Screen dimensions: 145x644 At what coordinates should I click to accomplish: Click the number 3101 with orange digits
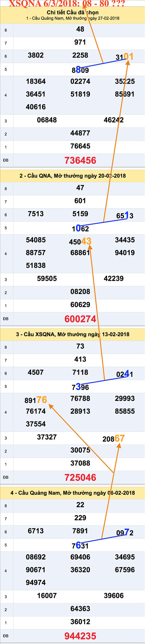pos(124,56)
